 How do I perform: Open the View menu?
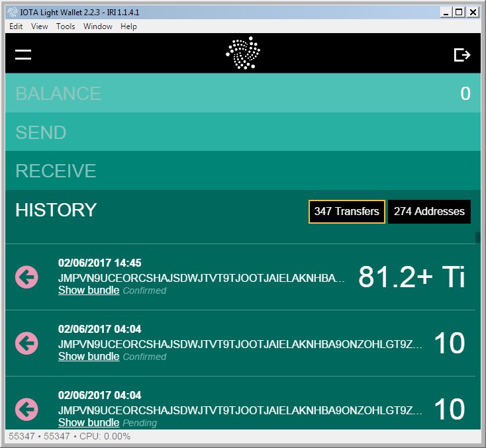pyautogui.click(x=39, y=26)
